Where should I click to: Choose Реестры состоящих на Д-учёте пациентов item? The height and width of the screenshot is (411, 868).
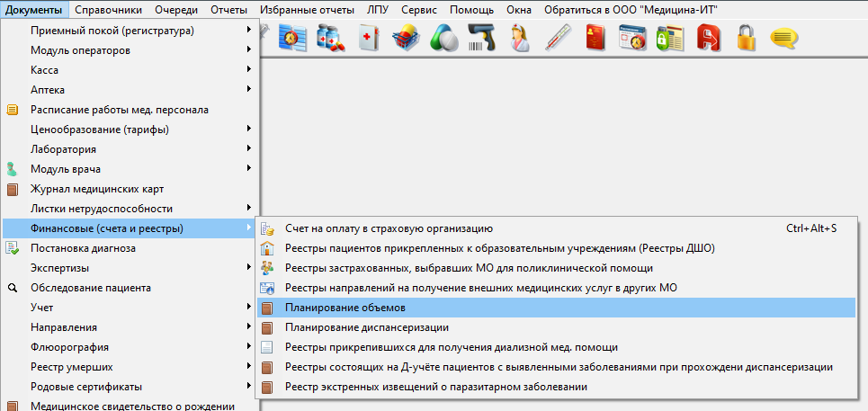(x=557, y=367)
